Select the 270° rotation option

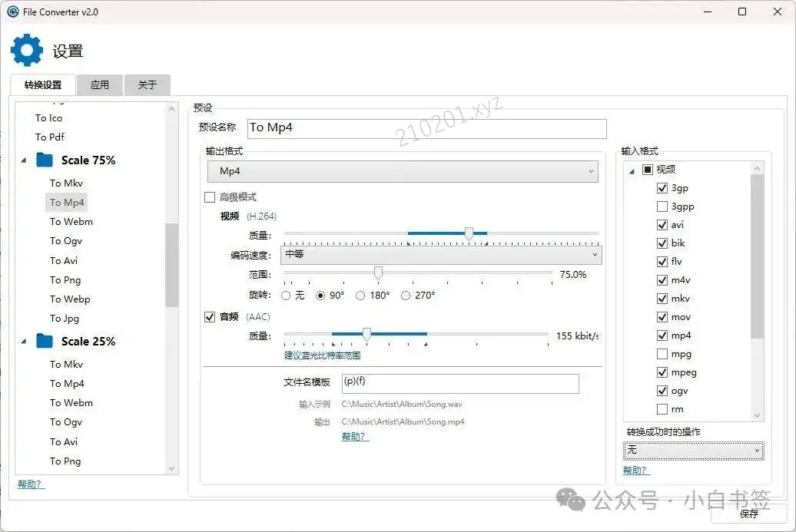406,296
